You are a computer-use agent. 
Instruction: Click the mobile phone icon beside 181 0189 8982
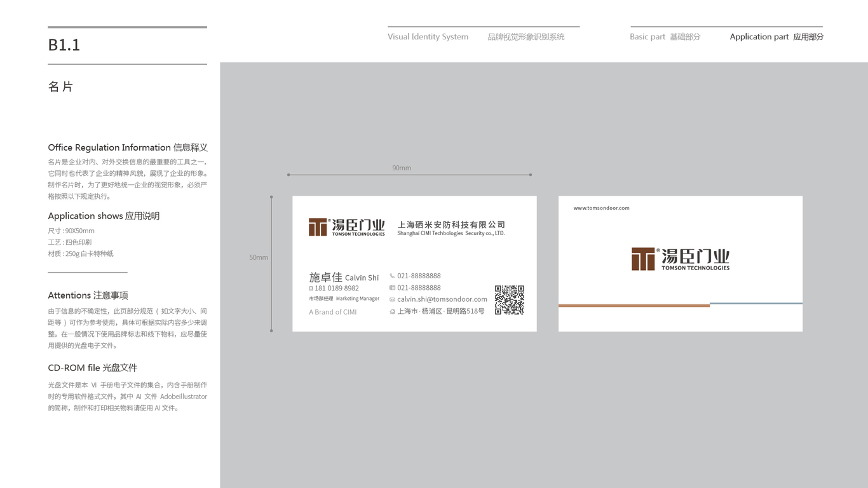[311, 288]
